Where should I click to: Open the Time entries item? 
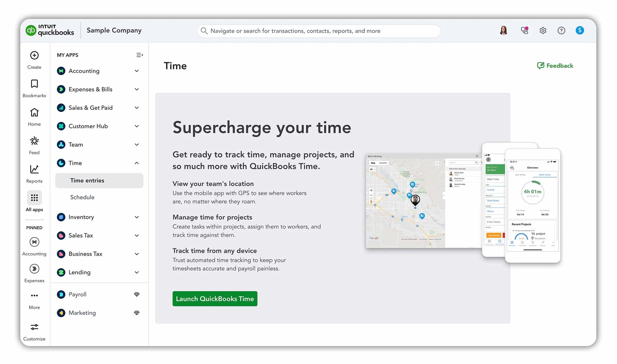coord(87,181)
